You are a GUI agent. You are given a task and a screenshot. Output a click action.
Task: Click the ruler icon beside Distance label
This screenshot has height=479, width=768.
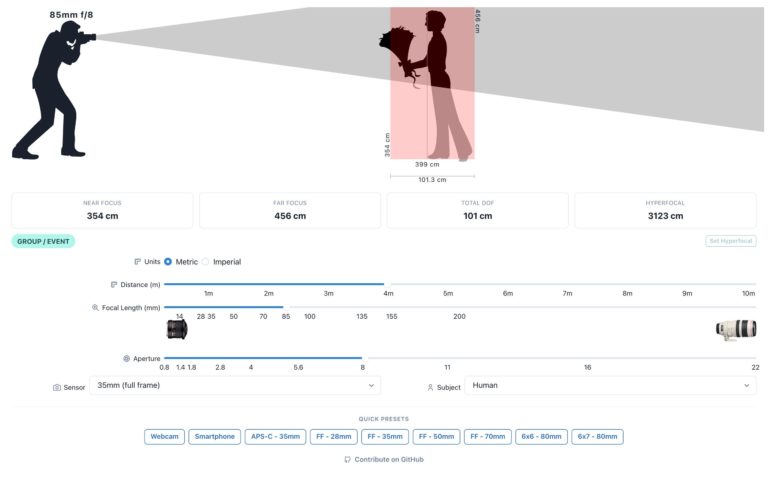click(x=114, y=285)
